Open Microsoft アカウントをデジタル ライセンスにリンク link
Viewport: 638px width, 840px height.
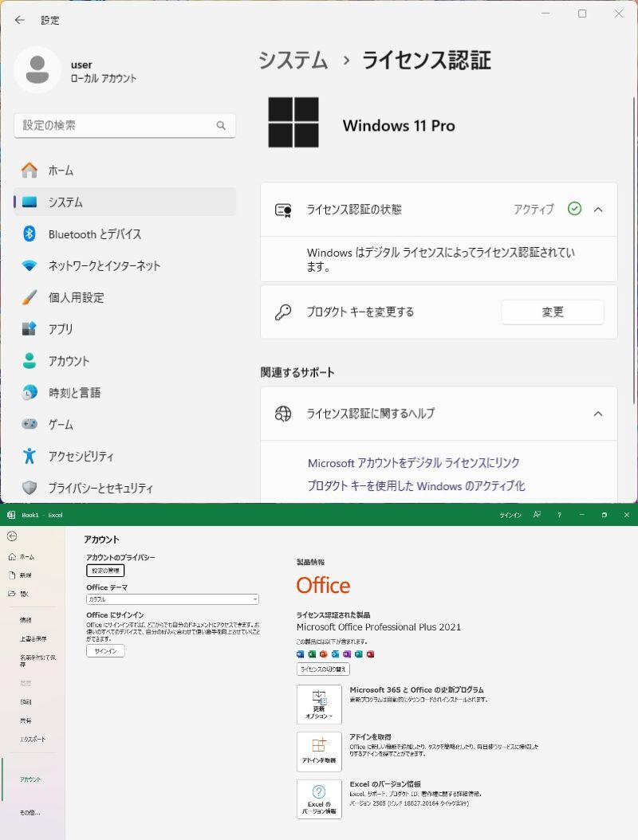tap(413, 463)
